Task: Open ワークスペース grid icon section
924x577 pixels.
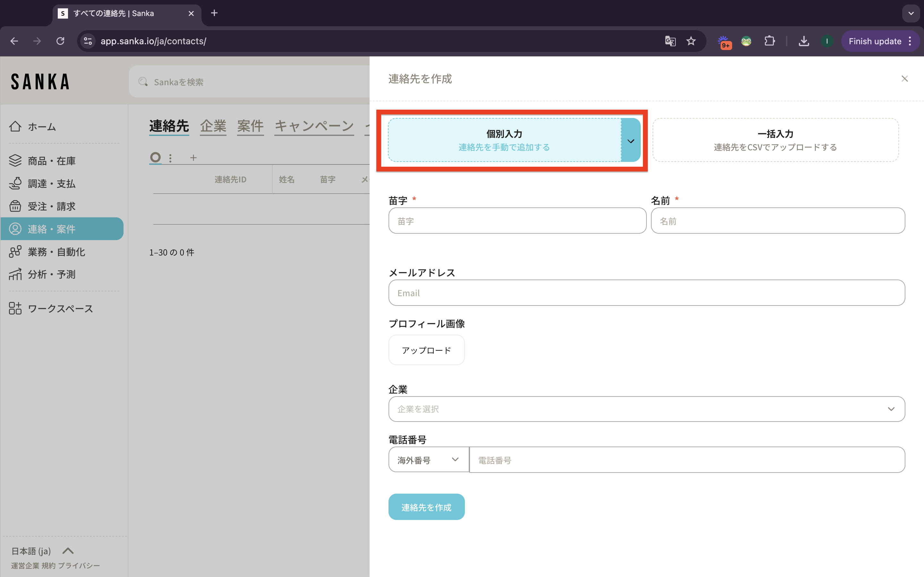Action: click(x=15, y=308)
